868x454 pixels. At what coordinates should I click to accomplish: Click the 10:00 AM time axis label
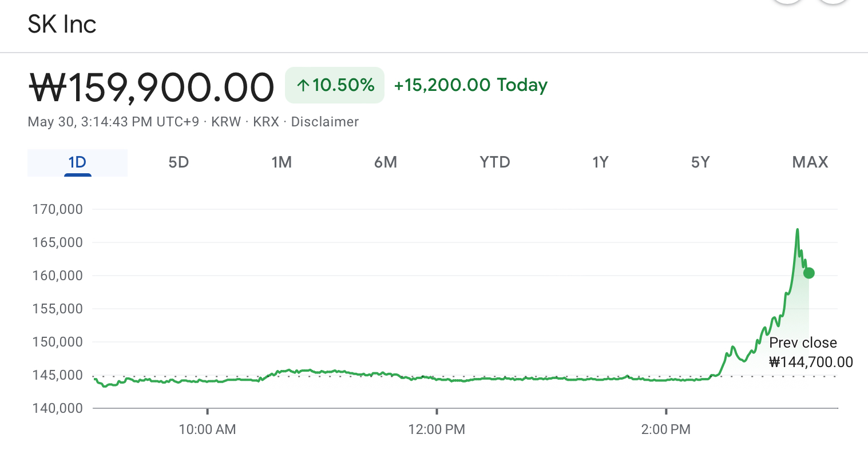tap(207, 429)
